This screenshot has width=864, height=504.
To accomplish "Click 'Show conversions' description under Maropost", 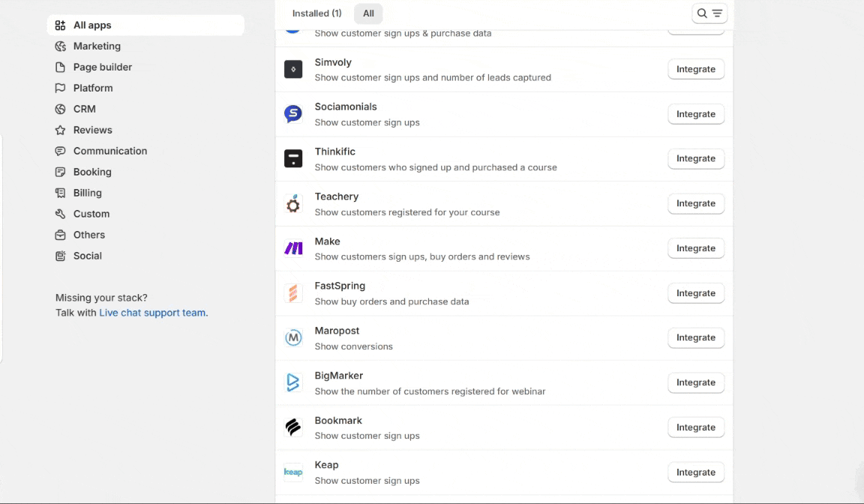I will click(354, 346).
